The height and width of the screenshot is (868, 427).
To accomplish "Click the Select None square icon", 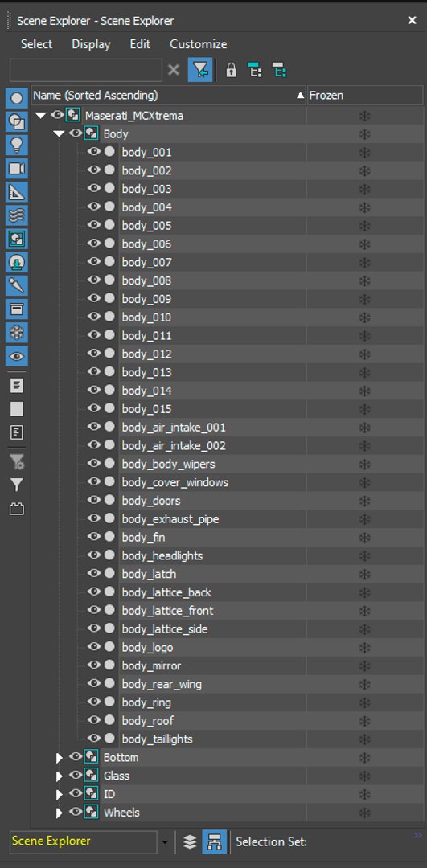I will 17,409.
